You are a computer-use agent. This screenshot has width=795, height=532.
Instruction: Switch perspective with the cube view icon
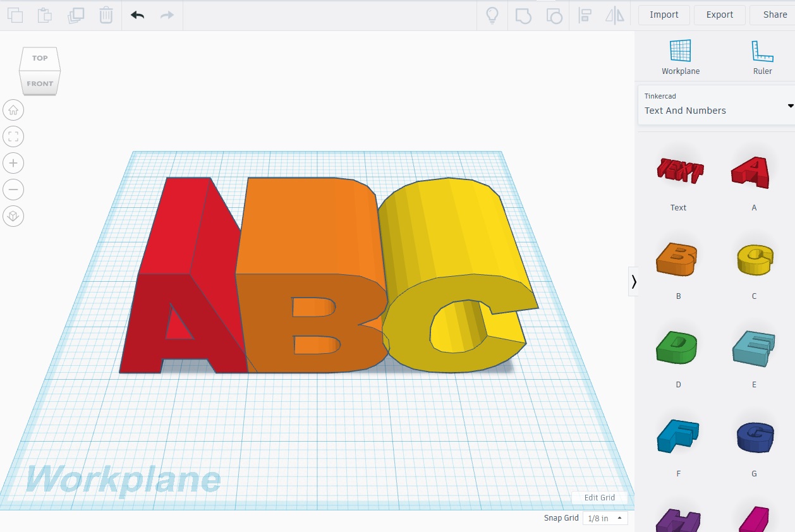pos(13,216)
